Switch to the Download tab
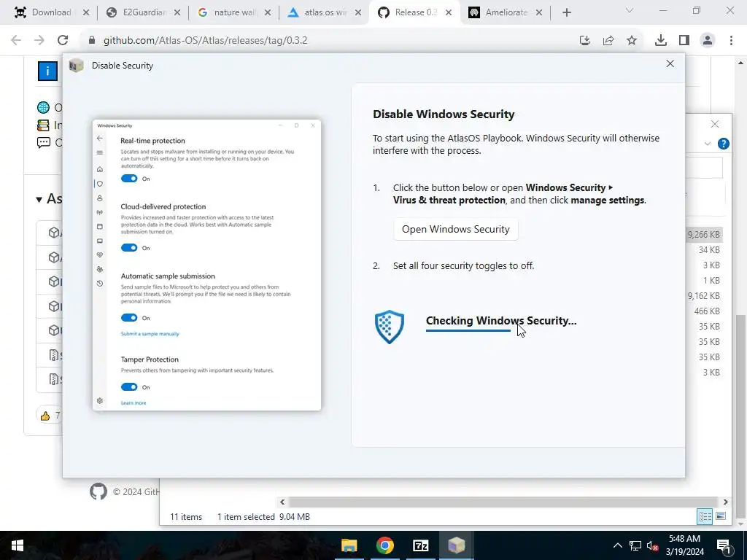The width and height of the screenshot is (747, 560). pyautogui.click(x=52, y=12)
